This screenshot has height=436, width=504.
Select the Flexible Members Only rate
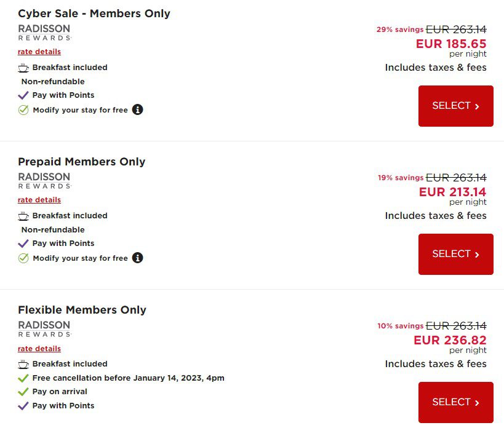[x=456, y=402]
